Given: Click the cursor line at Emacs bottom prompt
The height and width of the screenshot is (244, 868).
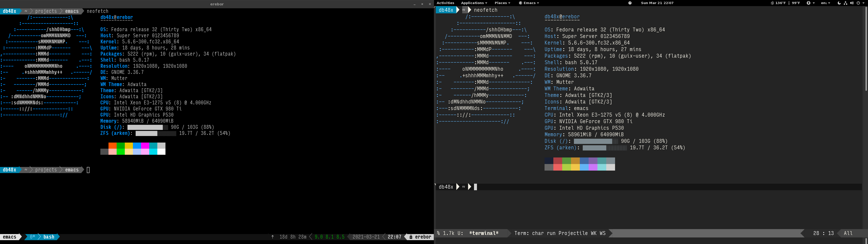Looking at the screenshot, I should 648,187.
